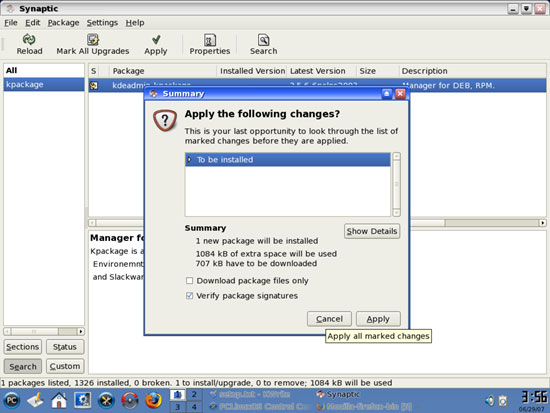Screen dimensions: 550x413
Task: Switch to virtual desktop 4
Action: 194,407
